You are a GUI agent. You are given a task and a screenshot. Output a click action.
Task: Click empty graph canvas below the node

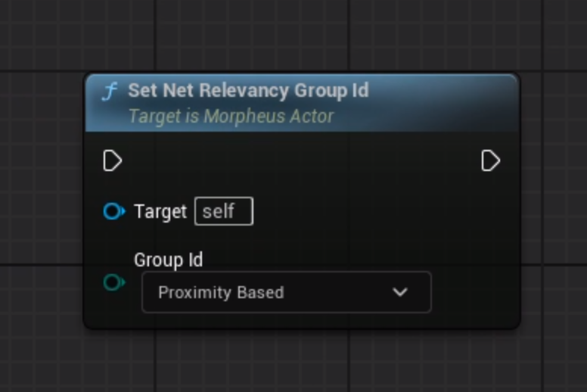[303, 362]
